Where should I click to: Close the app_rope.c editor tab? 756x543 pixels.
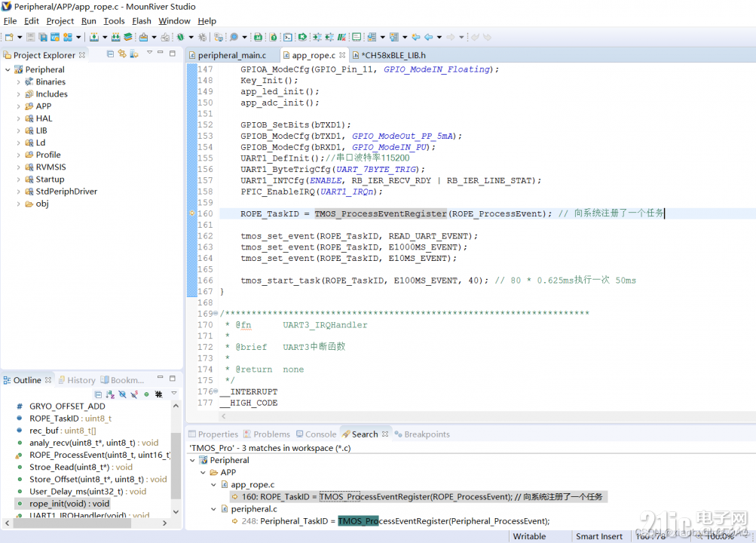[x=342, y=56]
